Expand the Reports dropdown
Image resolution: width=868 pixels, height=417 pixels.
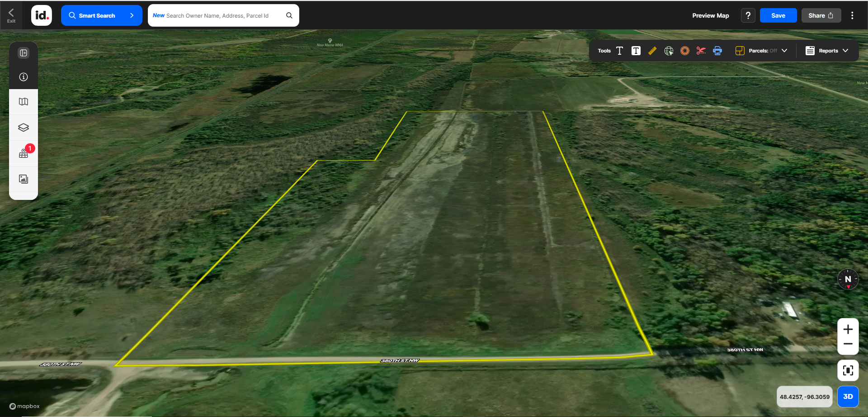(x=827, y=51)
